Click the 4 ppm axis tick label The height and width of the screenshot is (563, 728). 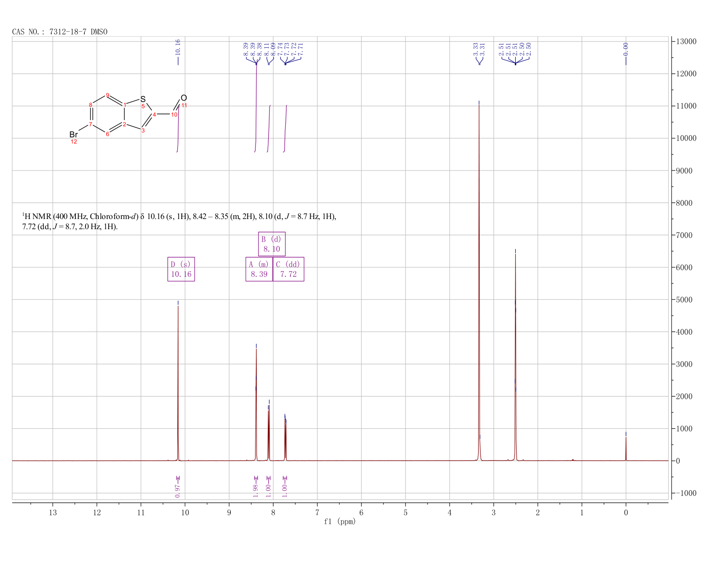coord(450,512)
